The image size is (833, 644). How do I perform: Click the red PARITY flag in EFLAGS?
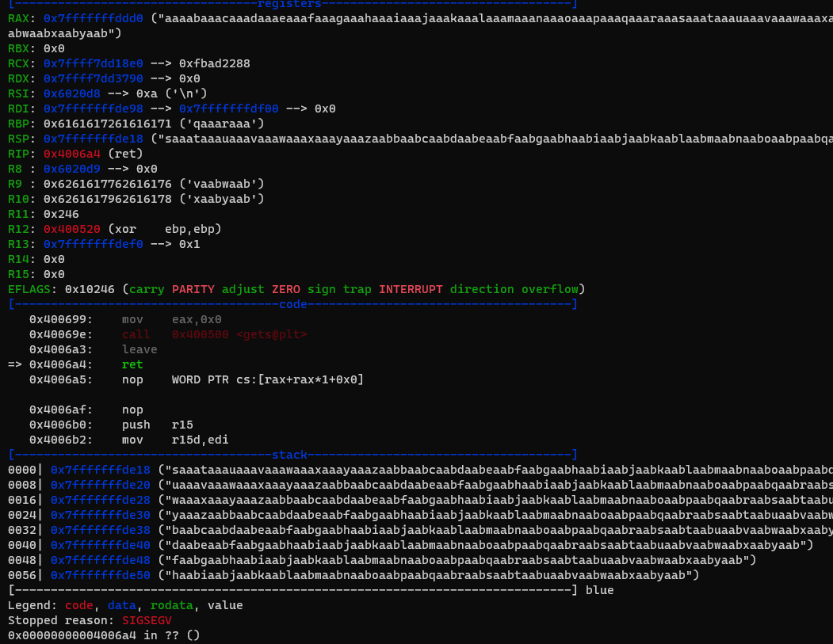click(193, 290)
